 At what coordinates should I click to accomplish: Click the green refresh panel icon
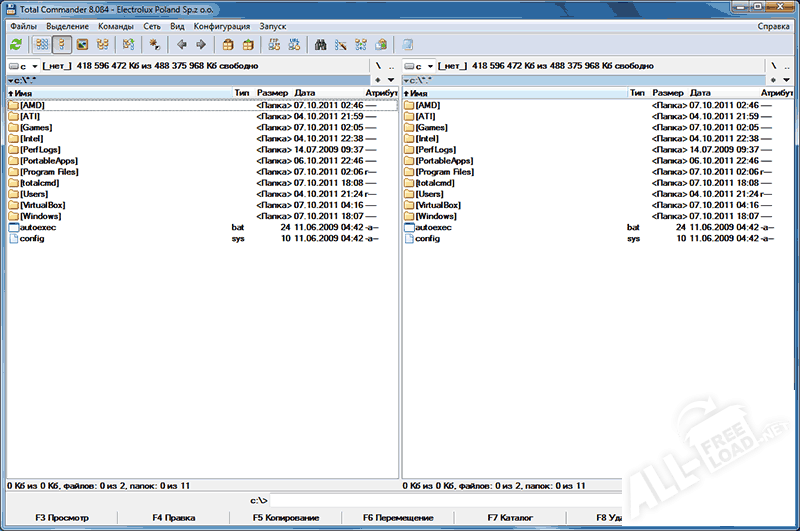pyautogui.click(x=16, y=44)
